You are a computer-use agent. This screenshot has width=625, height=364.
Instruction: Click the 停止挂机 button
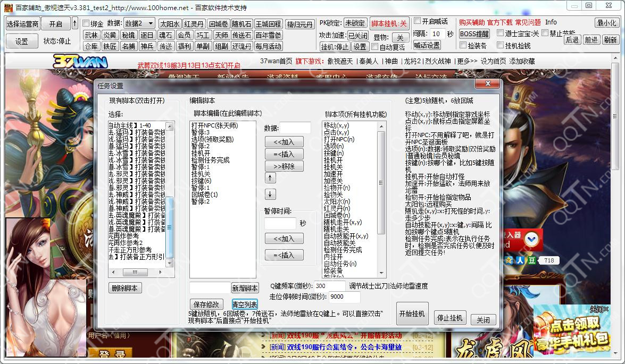click(x=449, y=318)
